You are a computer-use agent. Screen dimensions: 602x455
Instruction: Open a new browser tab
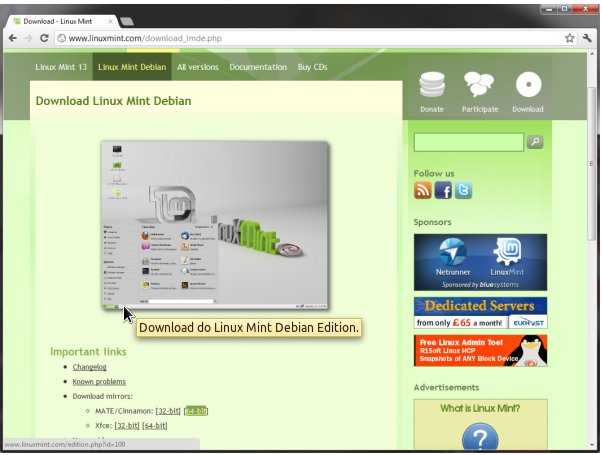pyautogui.click(x=127, y=22)
